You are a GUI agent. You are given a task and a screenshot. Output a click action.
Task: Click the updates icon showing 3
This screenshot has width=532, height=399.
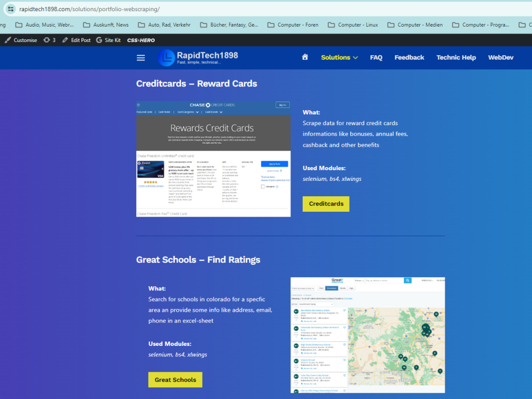[49, 40]
